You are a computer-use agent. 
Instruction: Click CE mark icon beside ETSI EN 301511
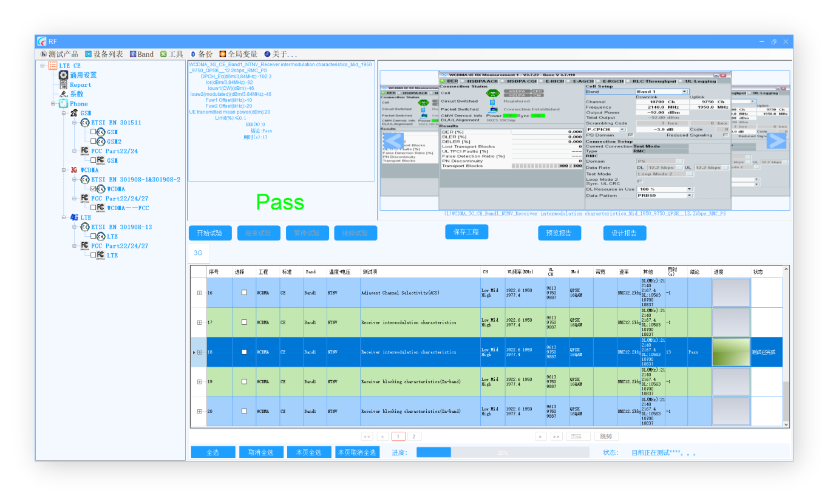coord(85,123)
